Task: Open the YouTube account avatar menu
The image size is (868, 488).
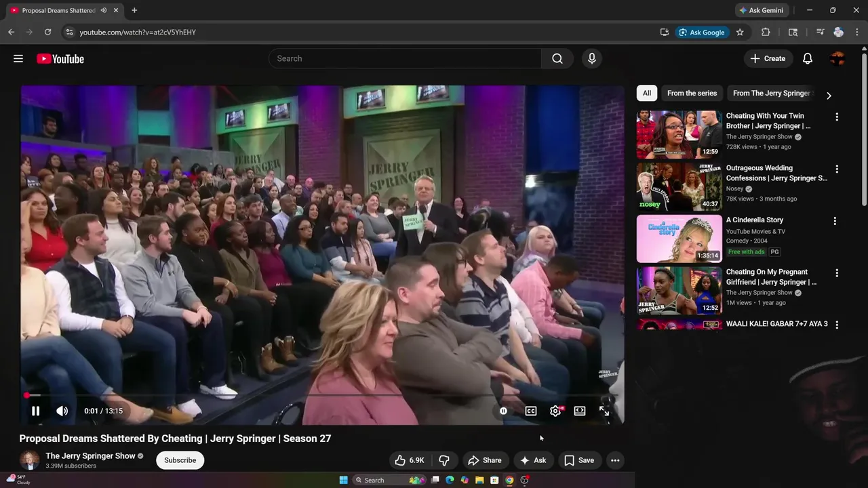Action: click(x=838, y=59)
